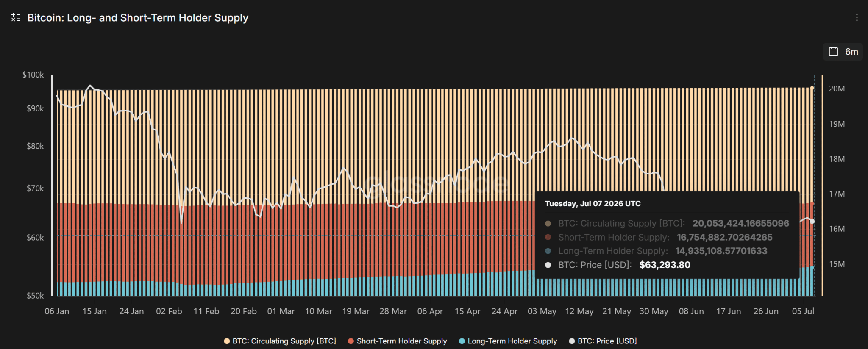Open the metric formula icon beside the title

coord(16,17)
